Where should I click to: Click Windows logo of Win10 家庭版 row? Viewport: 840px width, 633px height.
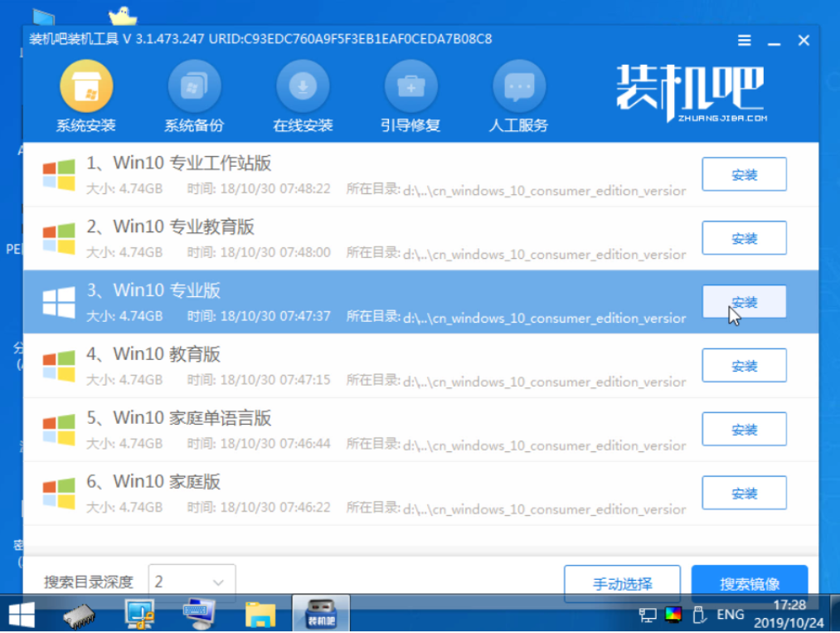(59, 494)
